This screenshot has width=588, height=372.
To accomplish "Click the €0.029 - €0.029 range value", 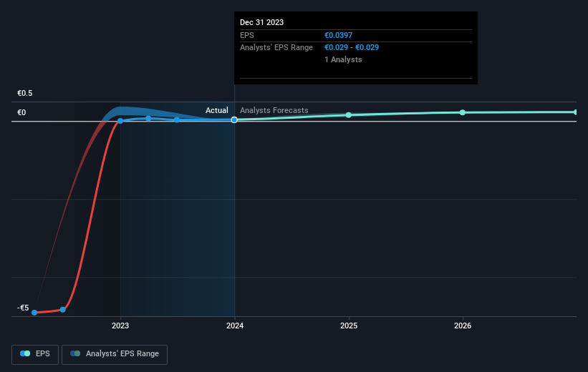I will click(x=352, y=48).
